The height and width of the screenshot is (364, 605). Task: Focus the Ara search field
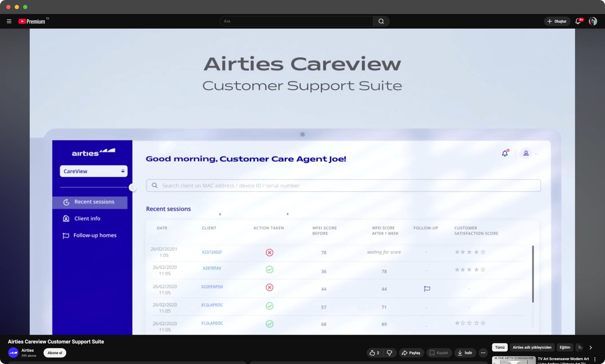coord(296,21)
